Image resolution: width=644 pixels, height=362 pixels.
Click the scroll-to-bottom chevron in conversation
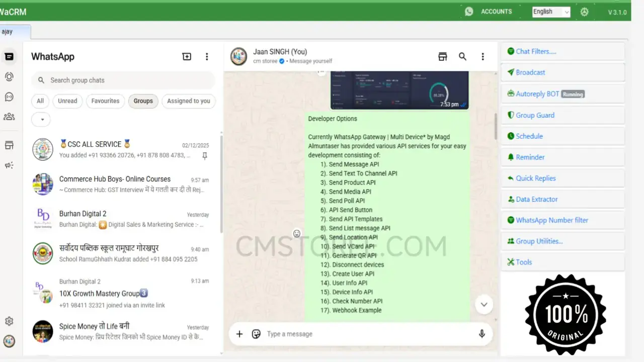(484, 304)
